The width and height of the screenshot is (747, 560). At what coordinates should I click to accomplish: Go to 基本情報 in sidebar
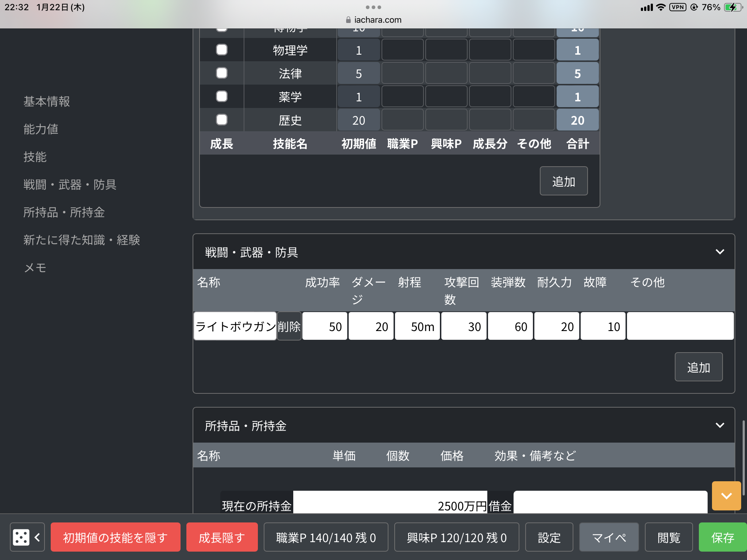(47, 102)
